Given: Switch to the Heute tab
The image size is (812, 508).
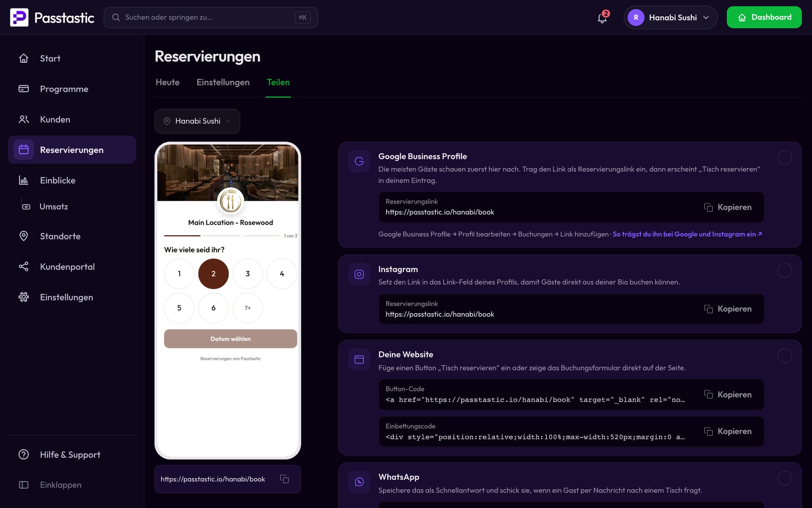Looking at the screenshot, I should [x=167, y=82].
